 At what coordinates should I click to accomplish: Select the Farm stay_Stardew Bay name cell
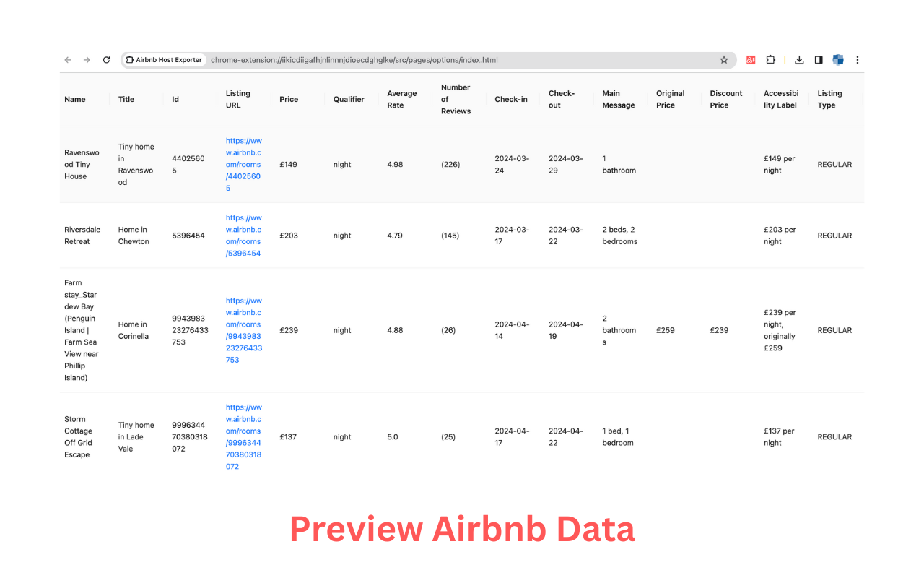tap(82, 330)
